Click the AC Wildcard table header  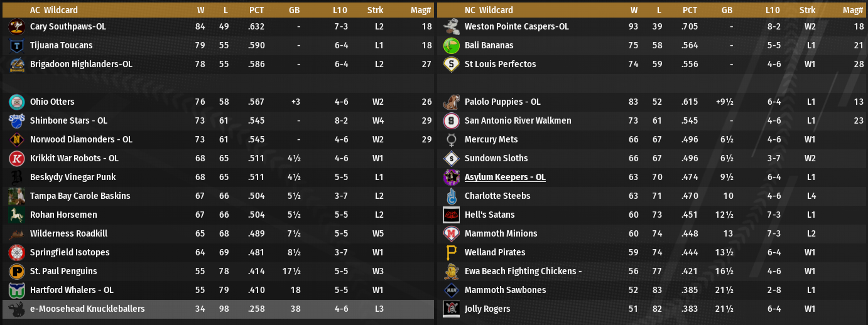pos(53,10)
